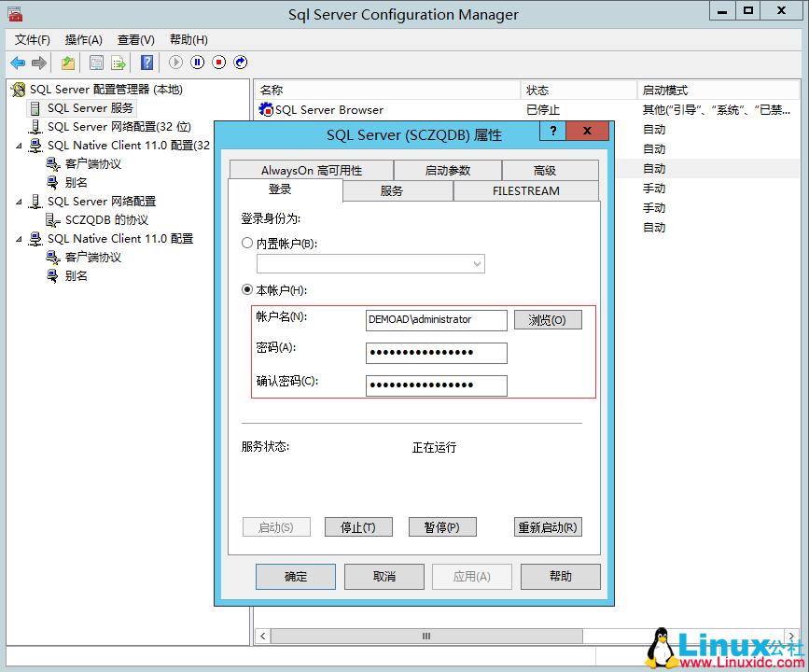Click inside the 帐户名(N) input field

(x=436, y=319)
